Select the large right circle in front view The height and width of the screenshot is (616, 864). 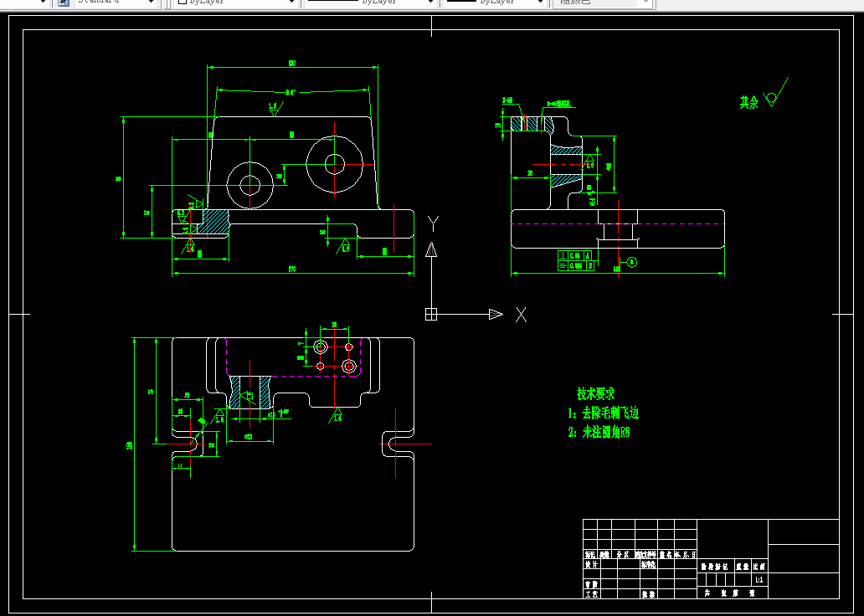tap(335, 164)
